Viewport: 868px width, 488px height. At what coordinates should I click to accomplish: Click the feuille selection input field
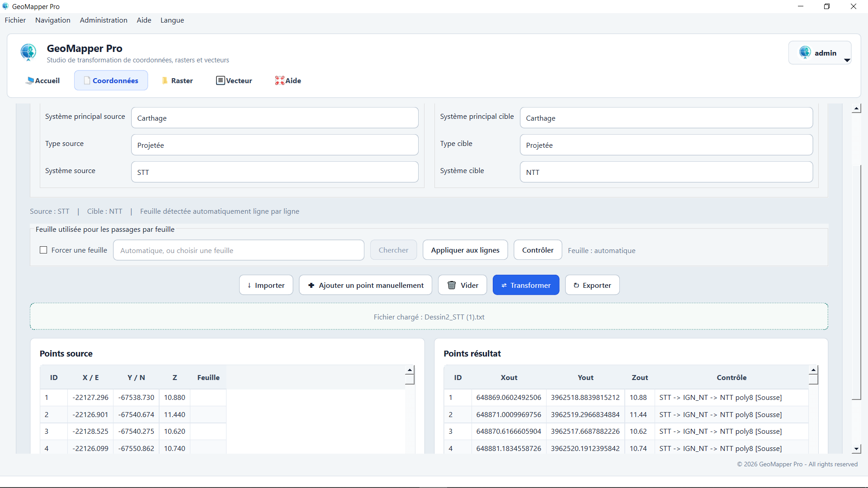[x=239, y=250]
